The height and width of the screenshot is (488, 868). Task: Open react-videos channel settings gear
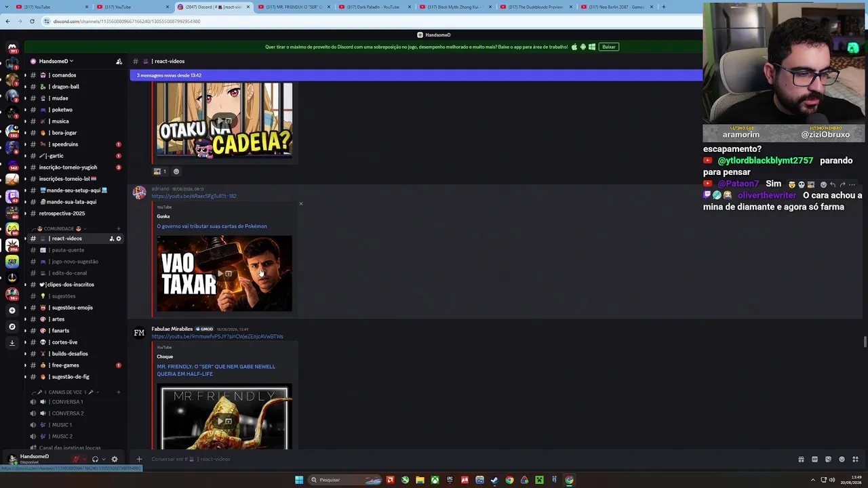click(x=119, y=239)
